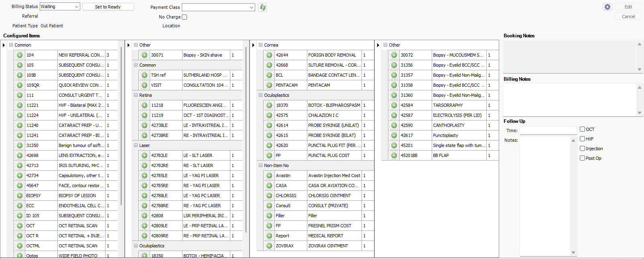Image resolution: width=644 pixels, height=259 pixels.
Task: Add item 11240 Cataract Prep
Action: pyautogui.click(x=19, y=125)
